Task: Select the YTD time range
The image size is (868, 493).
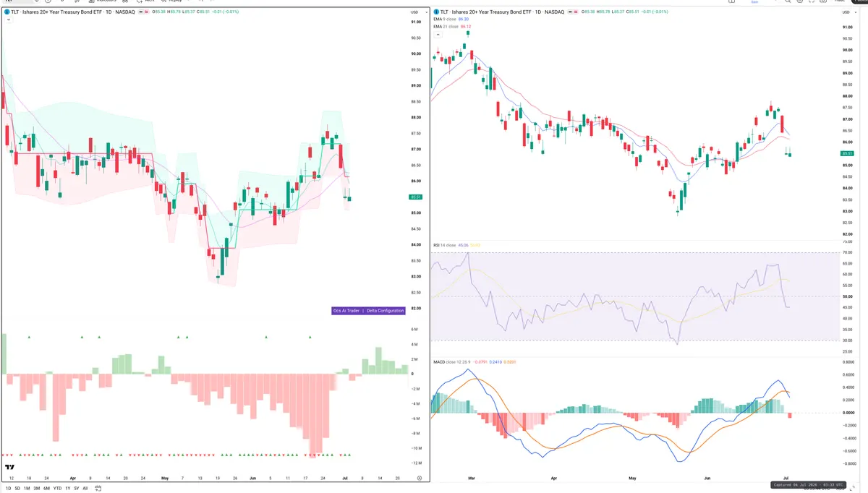Action: 57,489
